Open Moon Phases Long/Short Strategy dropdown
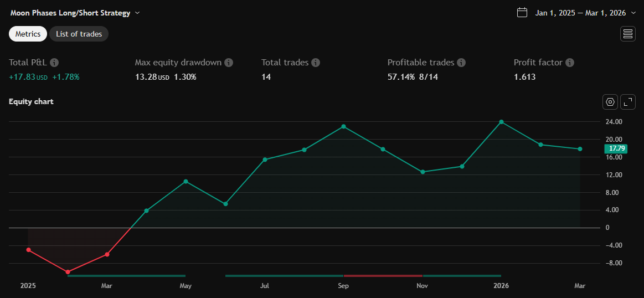The width and height of the screenshot is (644, 298). point(75,13)
